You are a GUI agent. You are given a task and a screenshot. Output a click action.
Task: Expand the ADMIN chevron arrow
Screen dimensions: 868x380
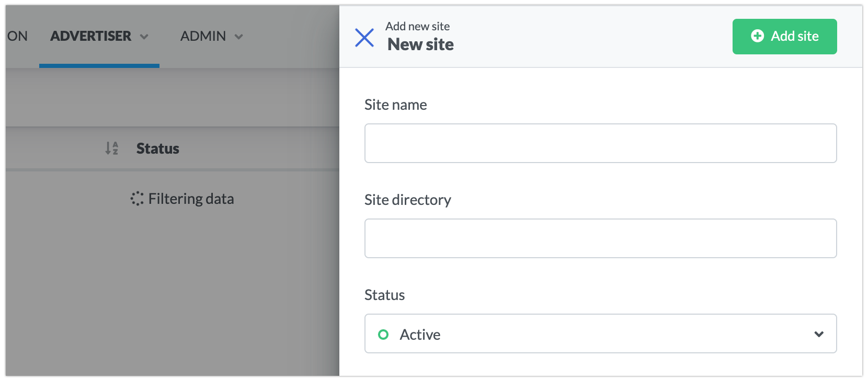[238, 37]
